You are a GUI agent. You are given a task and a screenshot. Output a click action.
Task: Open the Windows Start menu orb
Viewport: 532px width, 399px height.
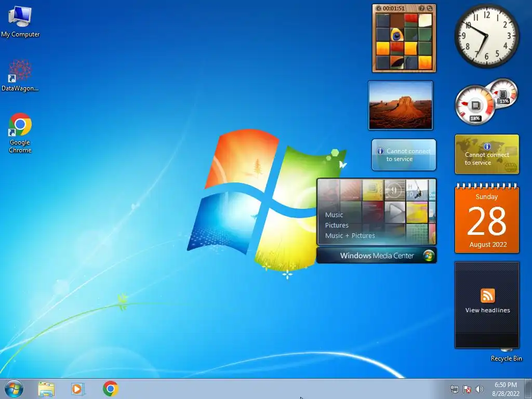coord(14,389)
